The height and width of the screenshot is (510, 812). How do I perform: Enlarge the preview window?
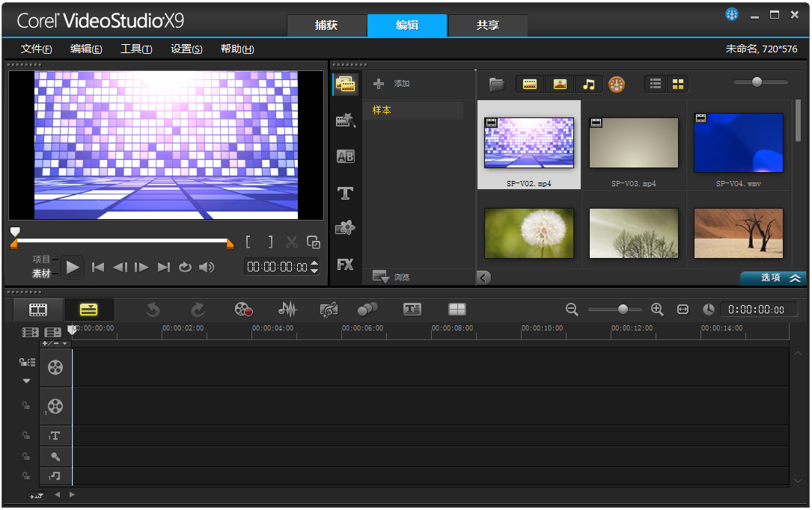[x=314, y=242]
